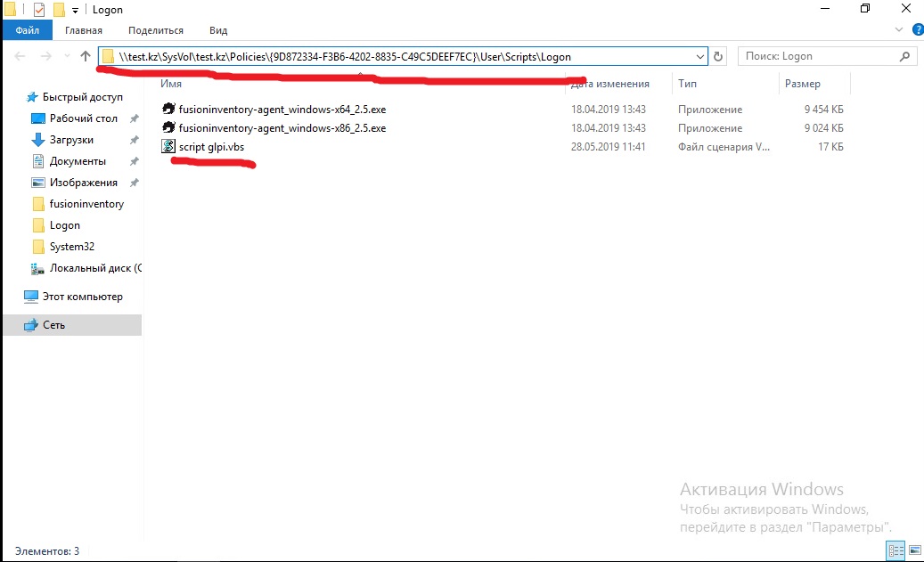Click the Быстрый доступ star icon

pyautogui.click(x=32, y=96)
